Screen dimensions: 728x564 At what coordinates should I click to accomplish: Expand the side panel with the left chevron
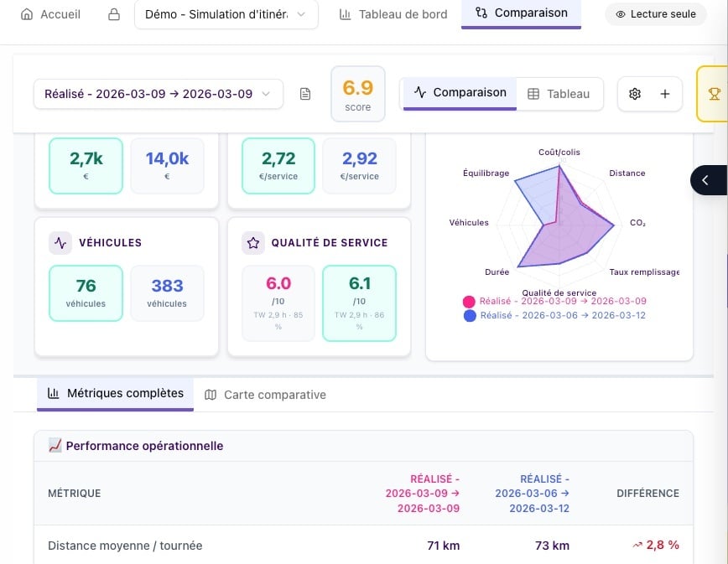coord(709,180)
